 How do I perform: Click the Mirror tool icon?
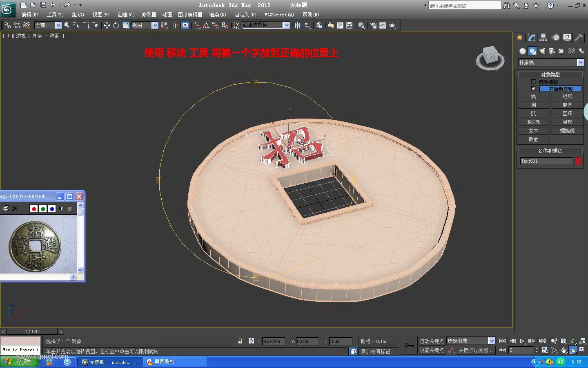297,25
